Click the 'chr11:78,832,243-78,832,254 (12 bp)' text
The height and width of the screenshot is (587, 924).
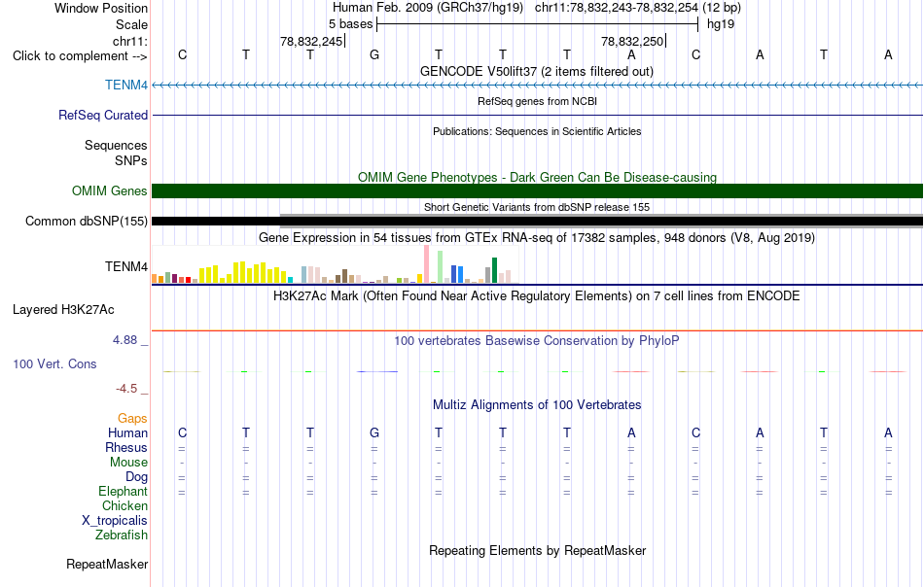[638, 8]
